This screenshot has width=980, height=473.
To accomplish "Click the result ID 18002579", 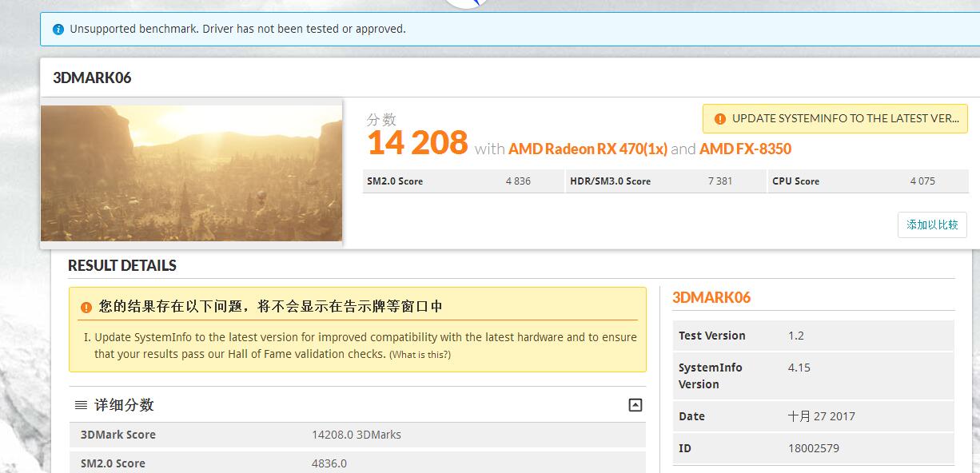I will 814,448.
